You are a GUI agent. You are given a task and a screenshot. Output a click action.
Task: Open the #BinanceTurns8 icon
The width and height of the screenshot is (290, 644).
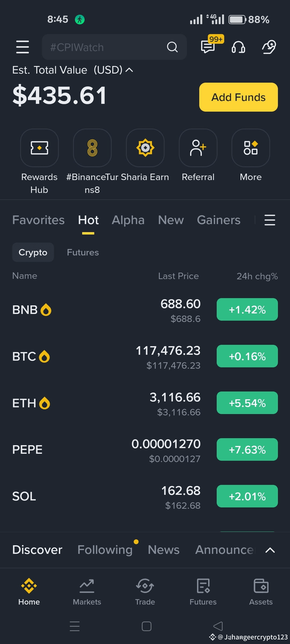(x=92, y=148)
